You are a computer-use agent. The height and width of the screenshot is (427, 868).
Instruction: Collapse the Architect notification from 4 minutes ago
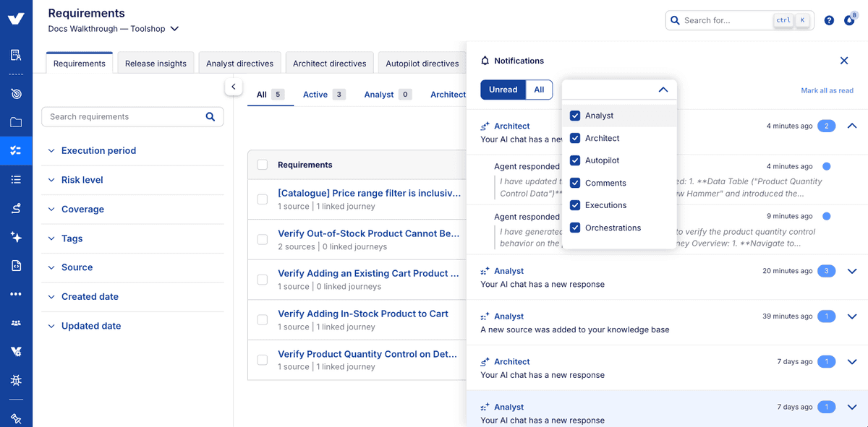(x=851, y=126)
